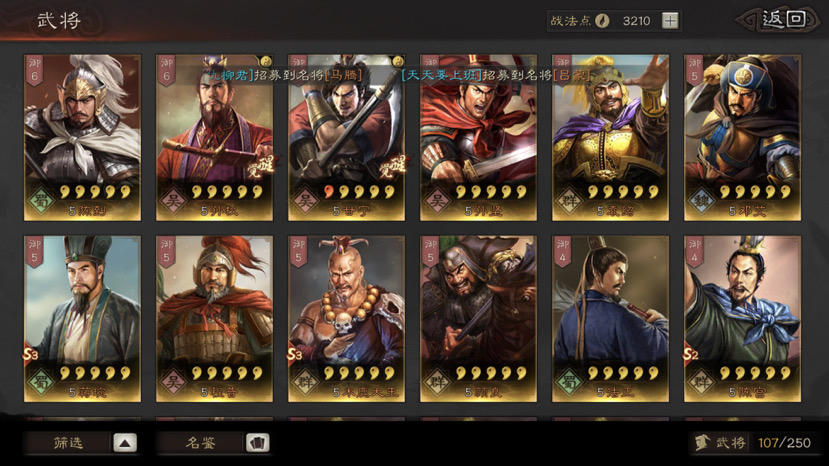
Task: Expand the 筛选 filter arrow
Action: (x=125, y=443)
